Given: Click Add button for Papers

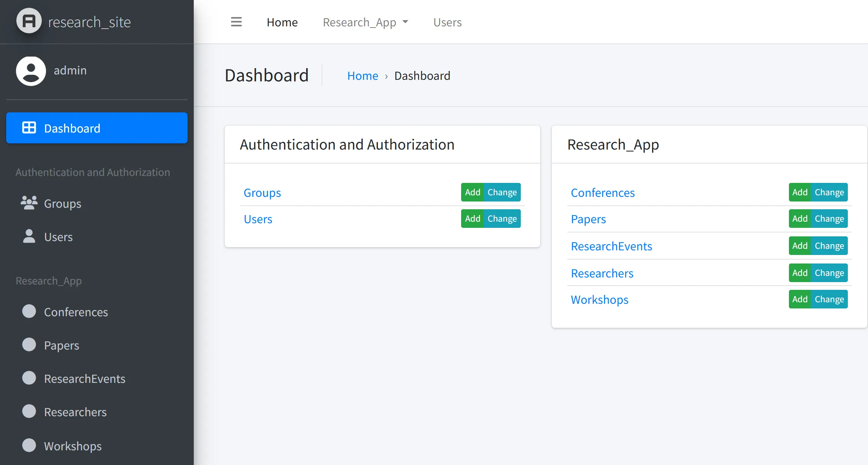Looking at the screenshot, I should tap(800, 219).
